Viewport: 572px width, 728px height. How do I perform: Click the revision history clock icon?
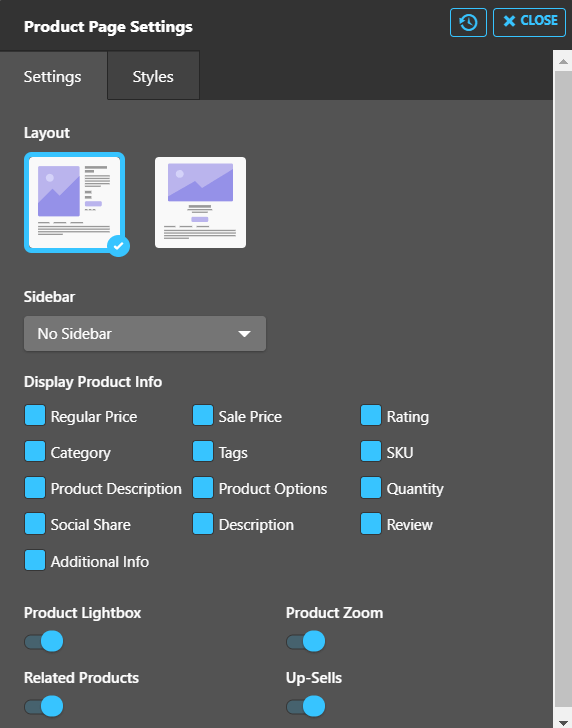tap(468, 22)
